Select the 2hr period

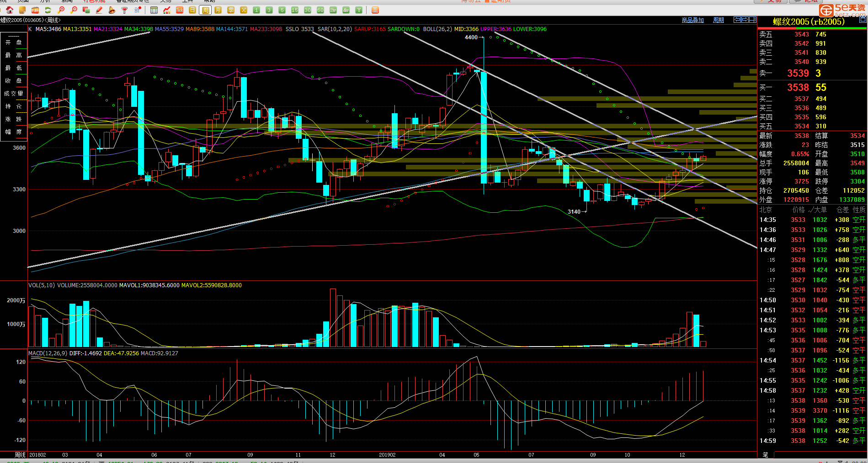click(333, 10)
